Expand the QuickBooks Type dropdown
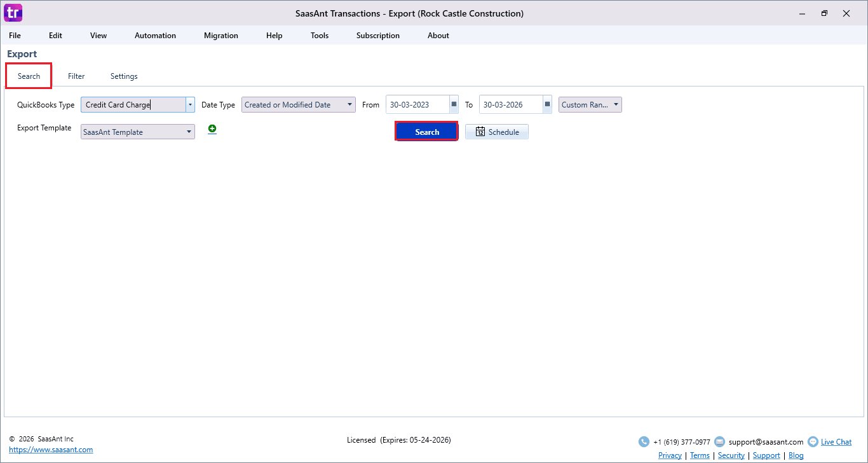The width and height of the screenshot is (868, 463). [189, 105]
